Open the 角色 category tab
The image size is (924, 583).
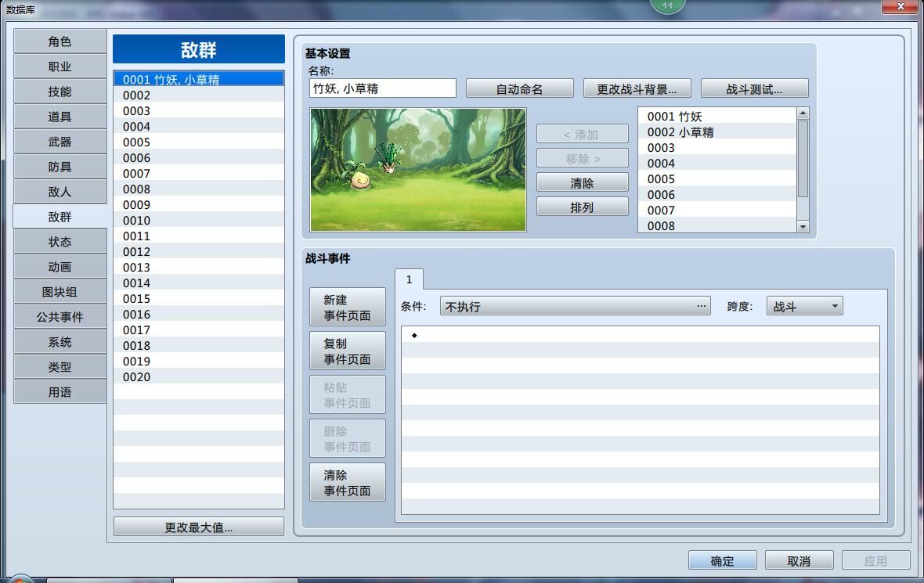coord(60,41)
